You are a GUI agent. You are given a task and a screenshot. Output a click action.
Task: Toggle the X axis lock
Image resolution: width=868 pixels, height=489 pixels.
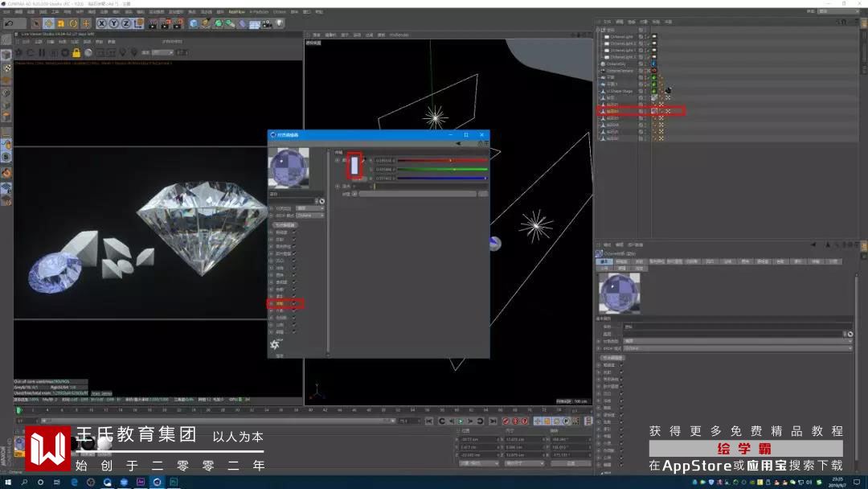pos(102,23)
